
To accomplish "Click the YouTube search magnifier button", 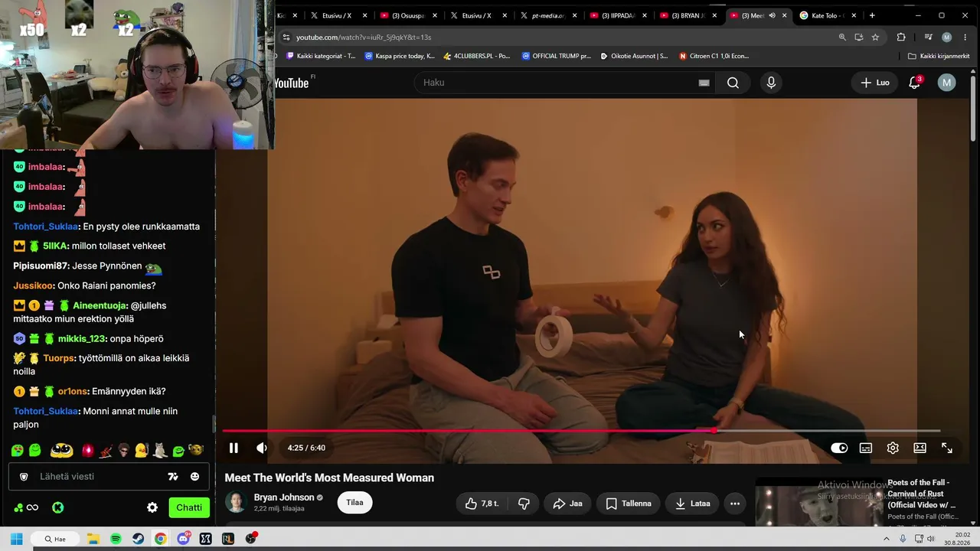I will pos(733,83).
